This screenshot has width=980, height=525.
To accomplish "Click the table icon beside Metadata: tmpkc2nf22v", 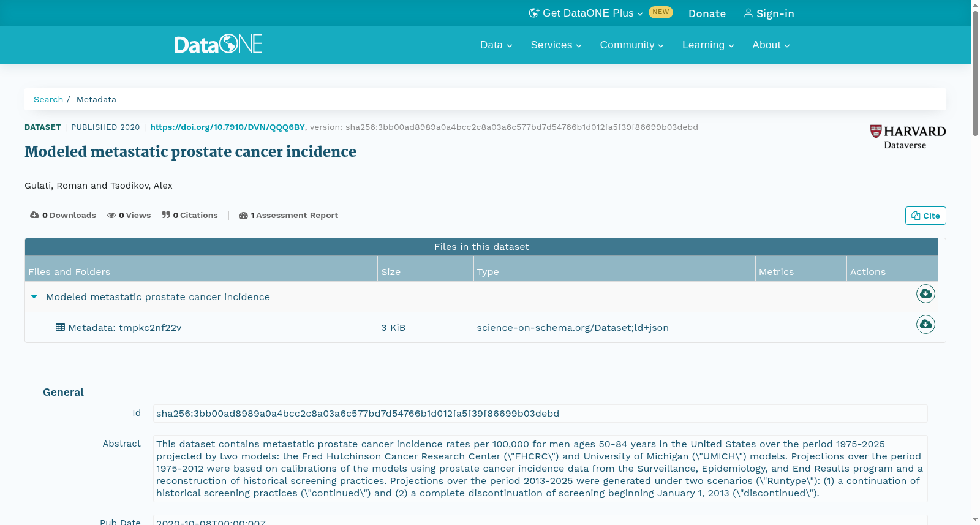I will tap(60, 327).
